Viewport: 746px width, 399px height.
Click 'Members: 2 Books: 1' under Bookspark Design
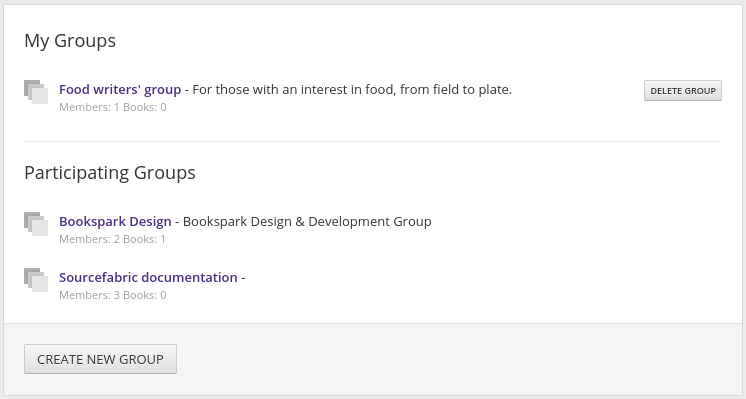(112, 239)
